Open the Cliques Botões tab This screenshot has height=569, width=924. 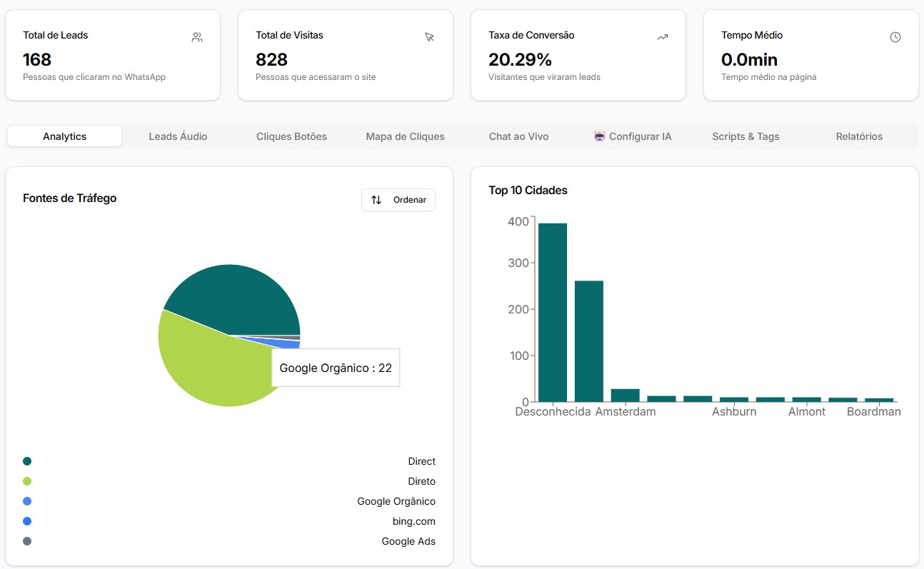291,136
